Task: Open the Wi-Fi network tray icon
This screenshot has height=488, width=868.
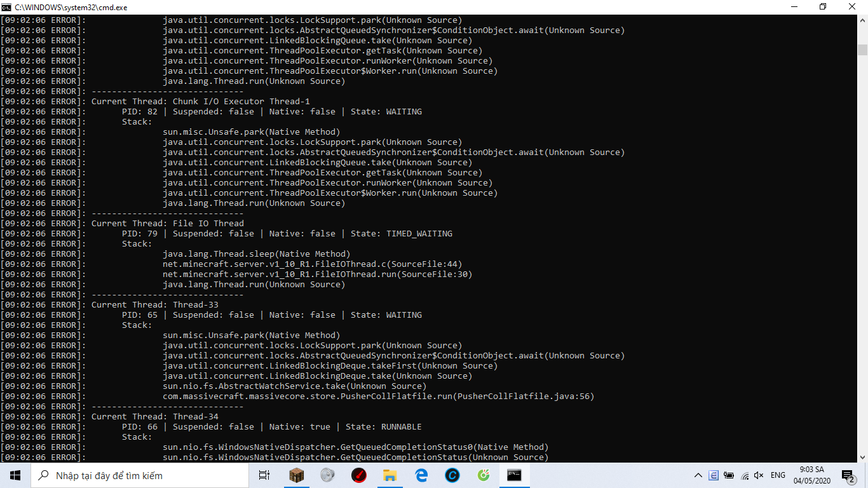Action: (x=744, y=475)
